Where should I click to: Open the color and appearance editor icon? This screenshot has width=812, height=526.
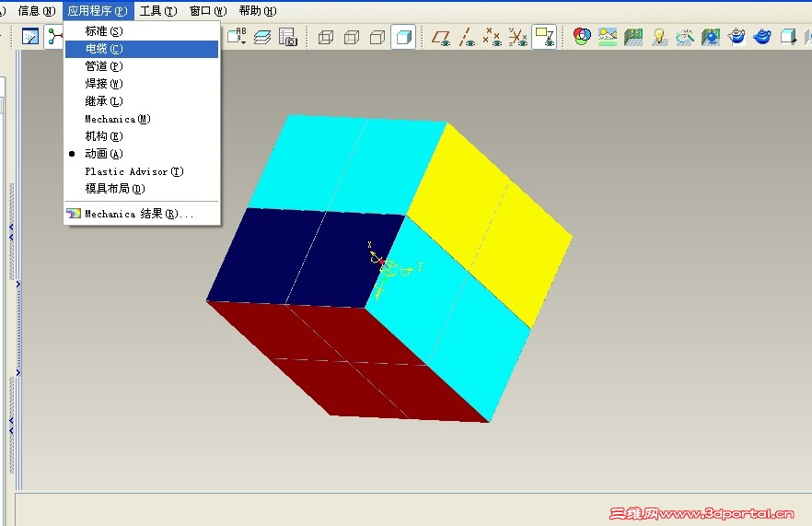[582, 36]
